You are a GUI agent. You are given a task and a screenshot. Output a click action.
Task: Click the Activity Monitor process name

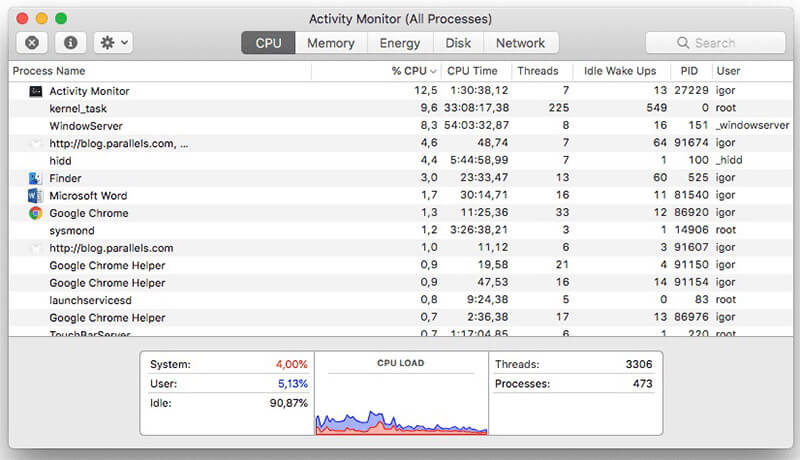tap(89, 91)
